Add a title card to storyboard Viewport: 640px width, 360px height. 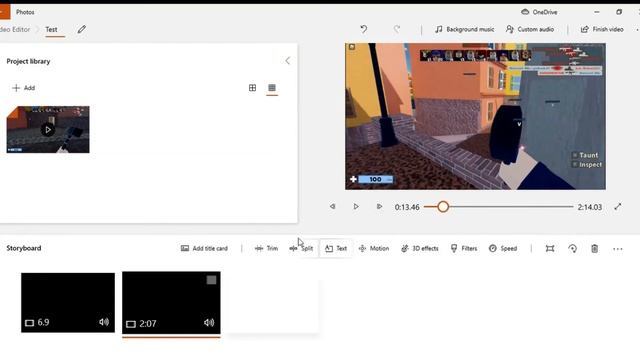pos(204,248)
